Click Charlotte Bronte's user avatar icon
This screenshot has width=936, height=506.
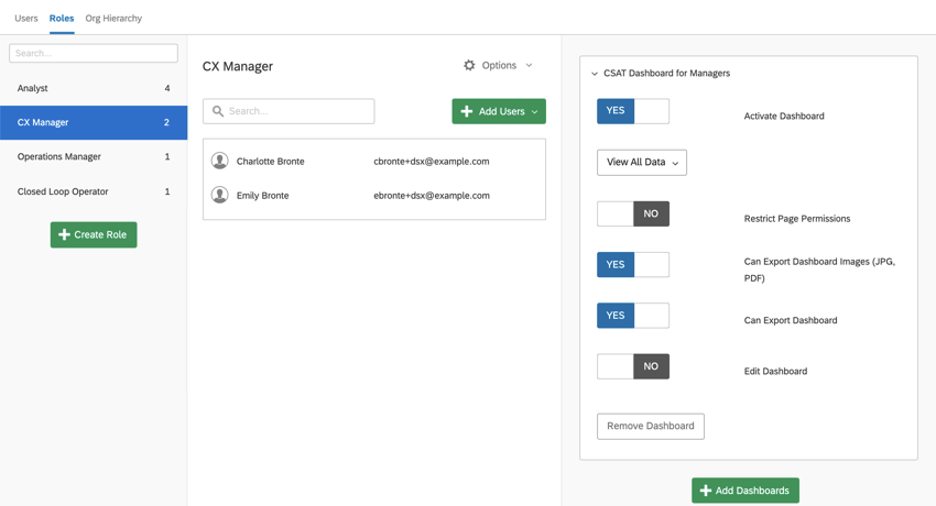pos(220,161)
